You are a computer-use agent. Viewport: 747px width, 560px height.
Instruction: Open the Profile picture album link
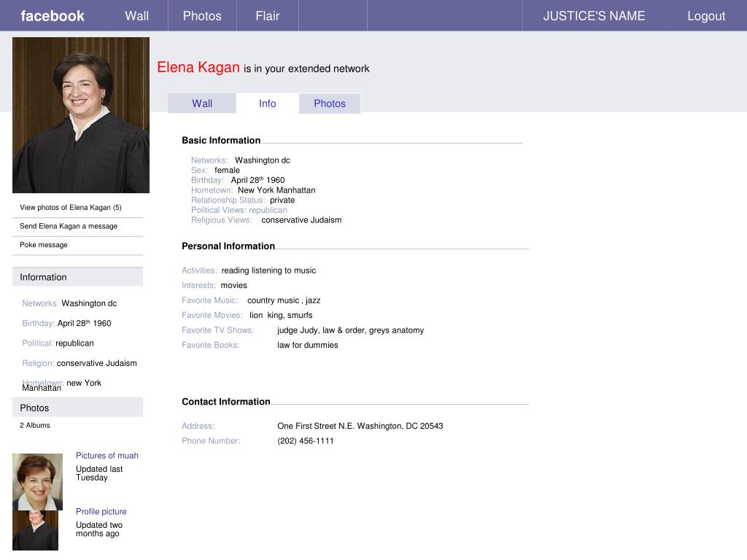(x=101, y=511)
